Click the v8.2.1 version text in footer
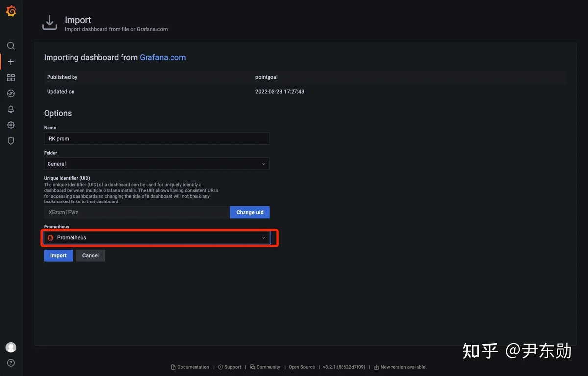588x376 pixels. pyautogui.click(x=344, y=367)
